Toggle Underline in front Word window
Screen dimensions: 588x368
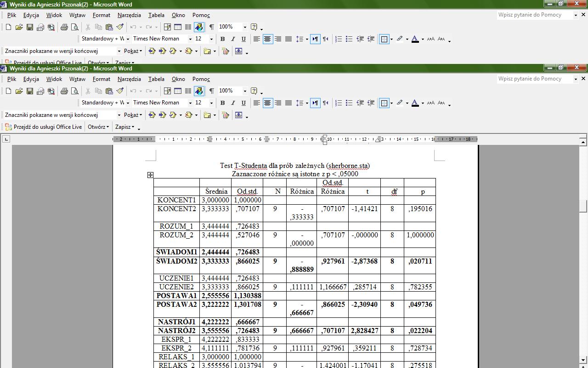click(243, 103)
